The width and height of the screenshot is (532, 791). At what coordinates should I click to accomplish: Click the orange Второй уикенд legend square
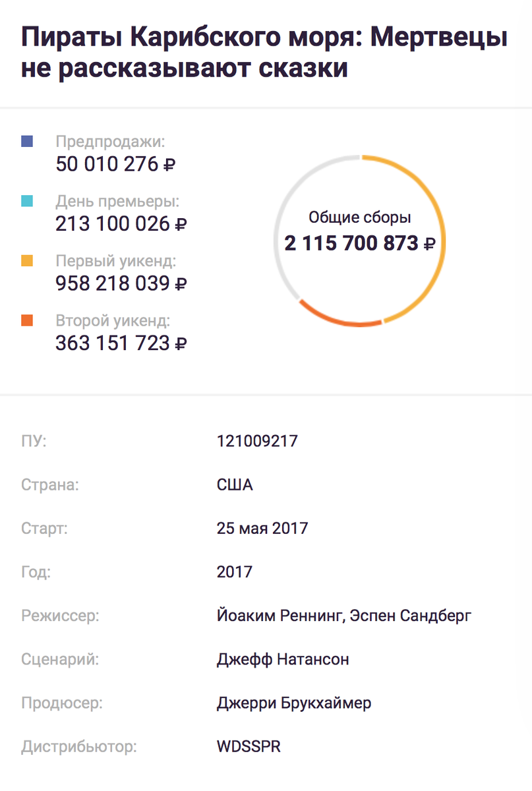coord(27,321)
